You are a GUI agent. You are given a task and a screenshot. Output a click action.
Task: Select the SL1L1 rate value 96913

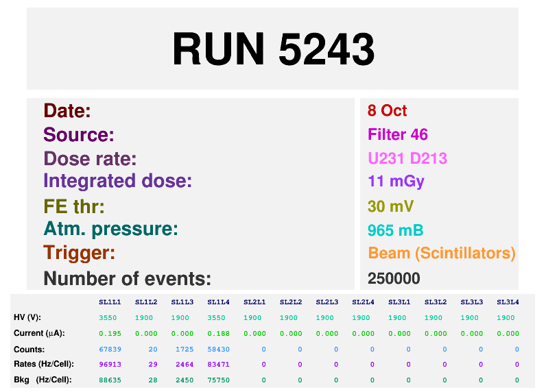[110, 364]
